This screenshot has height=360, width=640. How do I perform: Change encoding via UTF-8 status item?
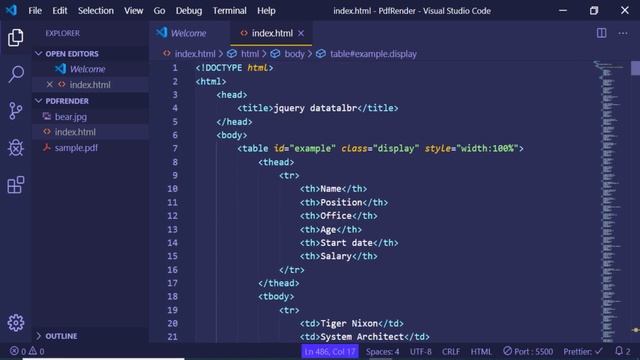coord(420,351)
